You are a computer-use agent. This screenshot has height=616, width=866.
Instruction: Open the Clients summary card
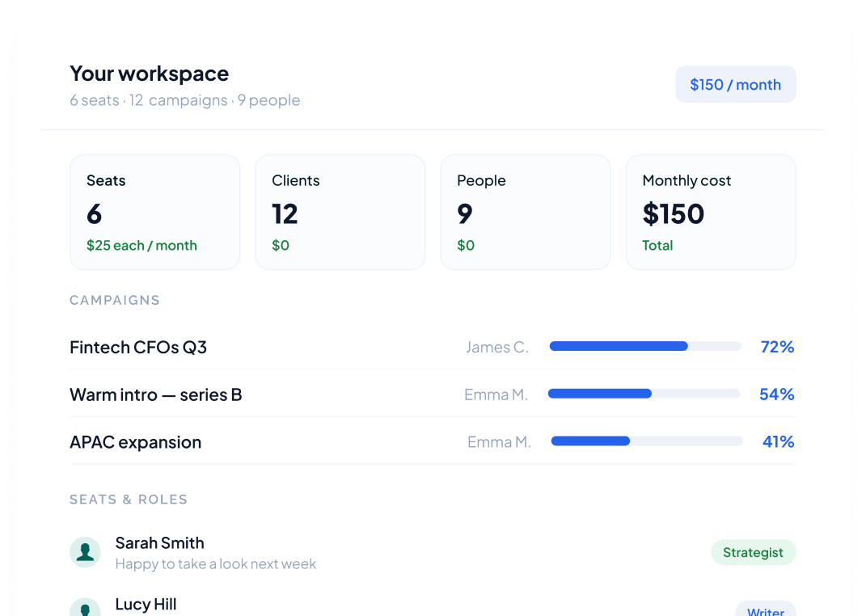340,213
